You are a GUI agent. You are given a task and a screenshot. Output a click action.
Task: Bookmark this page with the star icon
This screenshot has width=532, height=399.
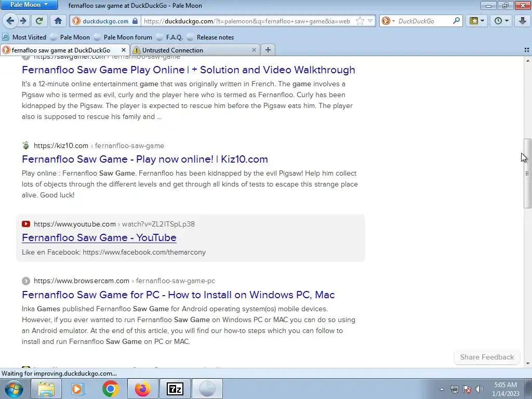[x=360, y=21]
